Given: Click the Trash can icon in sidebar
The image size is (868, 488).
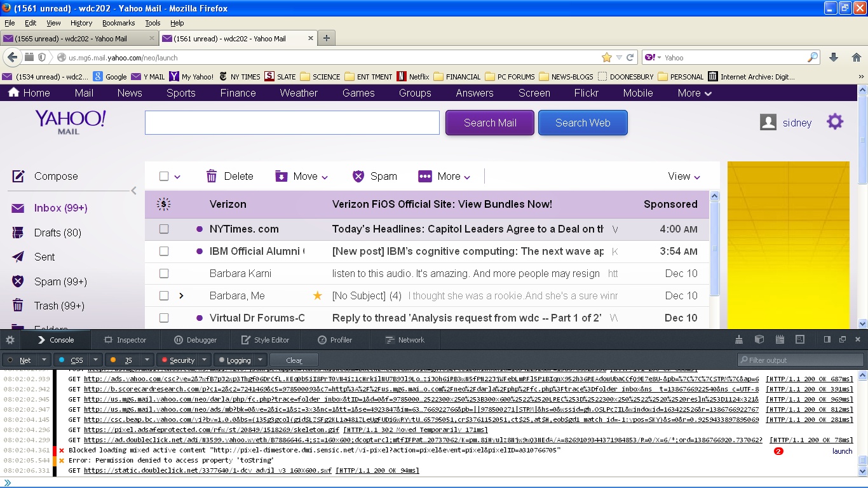Looking at the screenshot, I should point(18,306).
